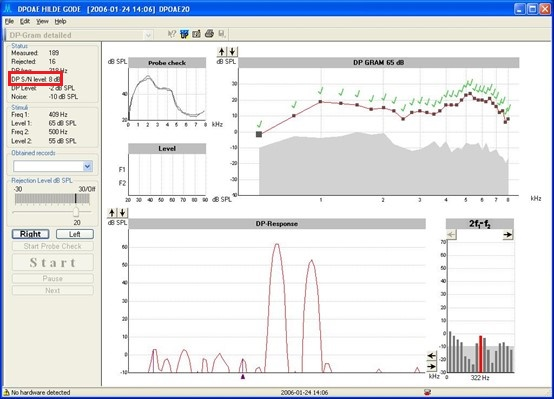The image size is (554, 399).
Task: Click the down arrow above DP GRAM
Action: click(232, 52)
